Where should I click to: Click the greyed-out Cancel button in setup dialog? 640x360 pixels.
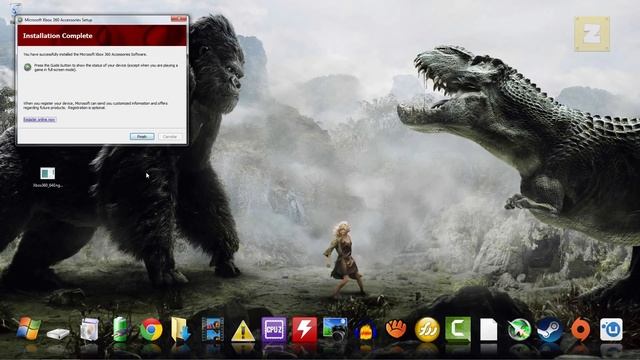170,136
